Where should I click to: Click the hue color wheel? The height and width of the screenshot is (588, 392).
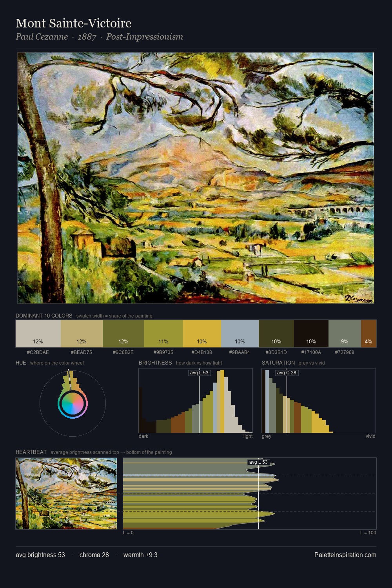[x=73, y=403]
